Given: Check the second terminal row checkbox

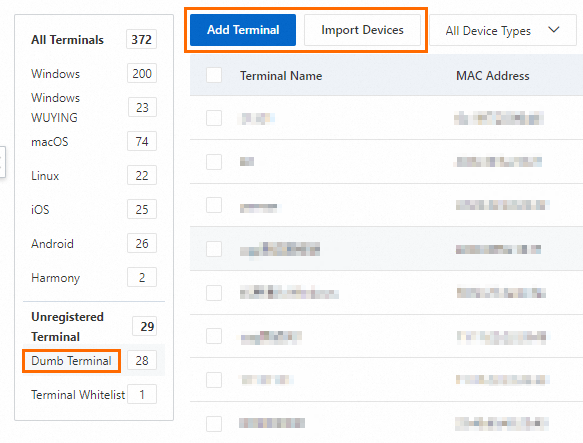Looking at the screenshot, I should (x=214, y=162).
